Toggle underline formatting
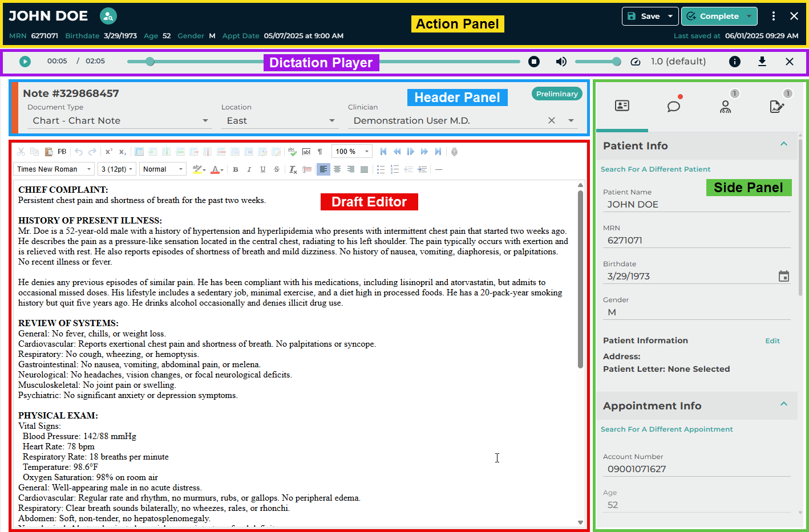The width and height of the screenshot is (809, 532). click(263, 169)
